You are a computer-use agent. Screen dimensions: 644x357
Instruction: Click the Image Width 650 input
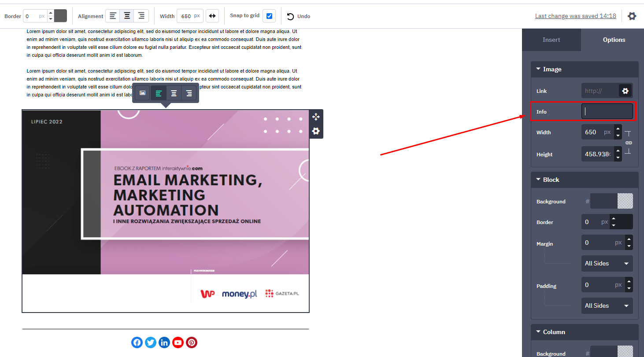click(x=598, y=132)
